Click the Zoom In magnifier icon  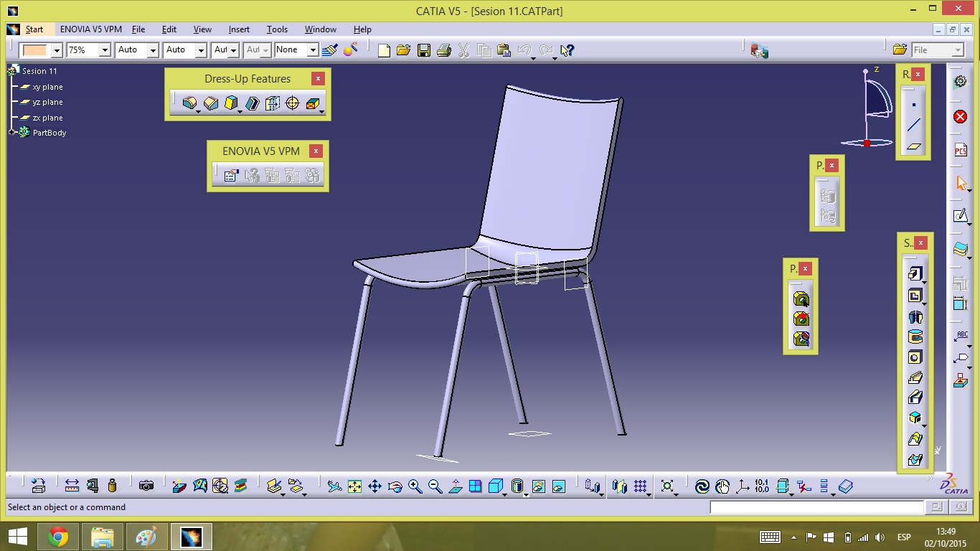[x=415, y=486]
